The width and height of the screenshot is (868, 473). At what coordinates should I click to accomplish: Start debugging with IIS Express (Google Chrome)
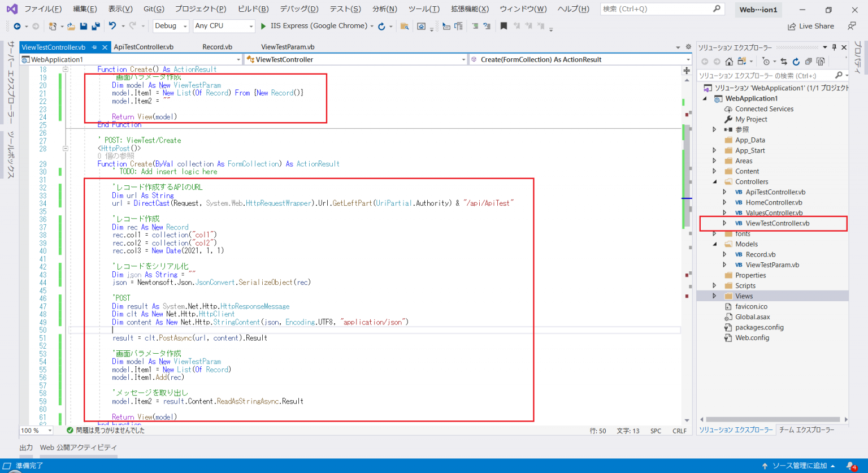(262, 25)
